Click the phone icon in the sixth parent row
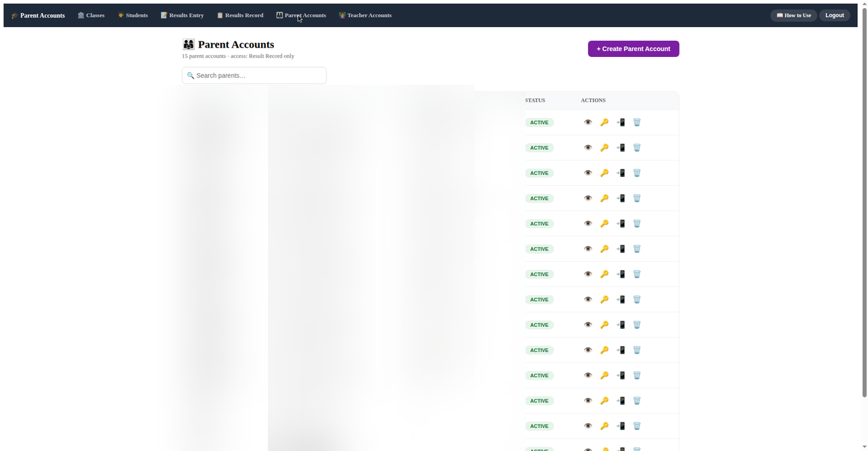Viewport: 868px width, 451px height. coord(620,249)
